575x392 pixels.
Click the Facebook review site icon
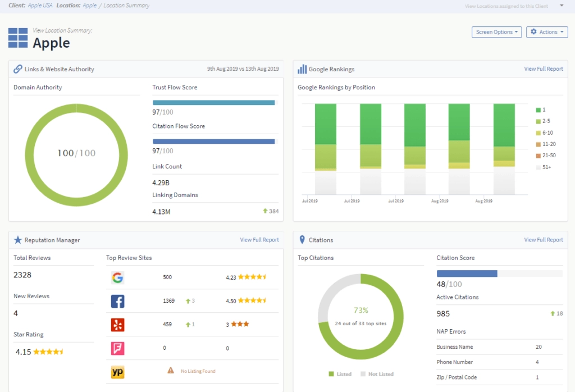pos(117,301)
